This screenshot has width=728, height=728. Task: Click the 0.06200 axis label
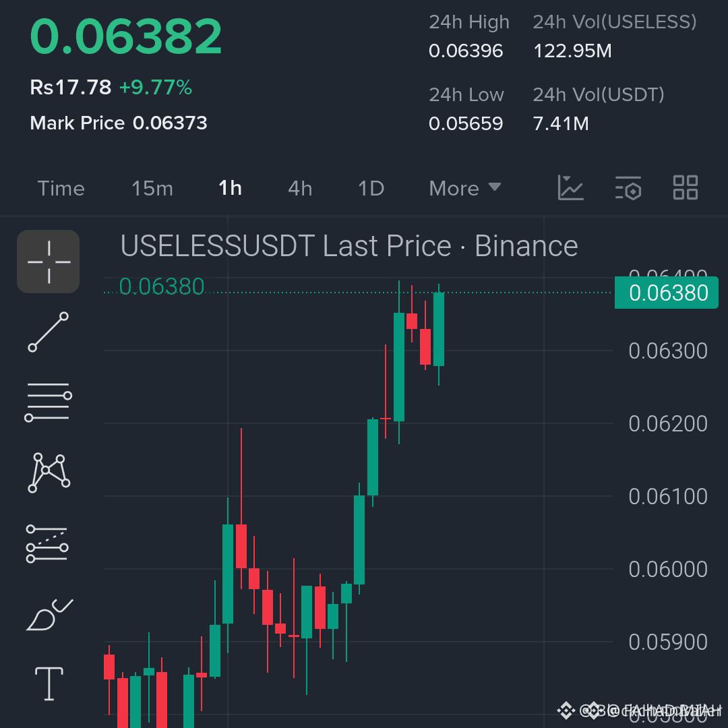coord(667,423)
